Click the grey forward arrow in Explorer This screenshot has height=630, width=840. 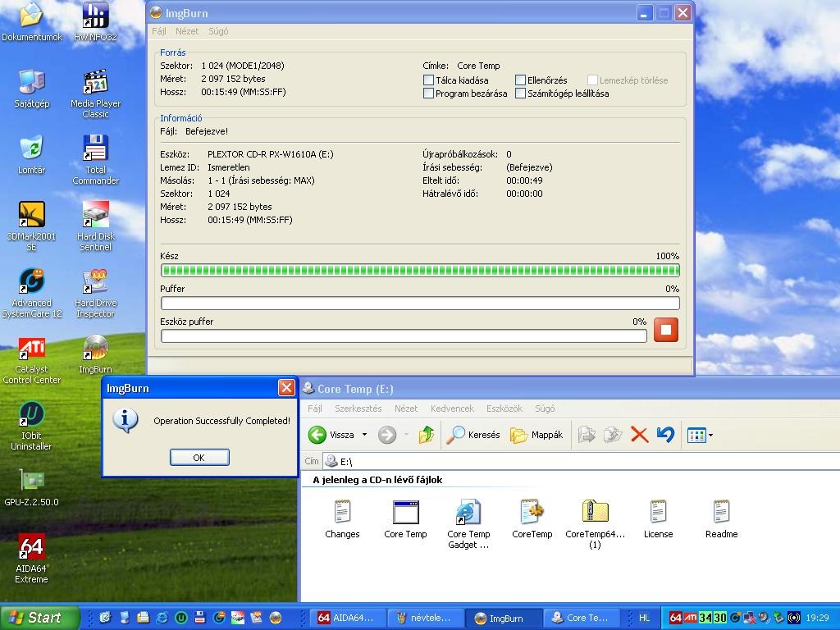point(387,435)
